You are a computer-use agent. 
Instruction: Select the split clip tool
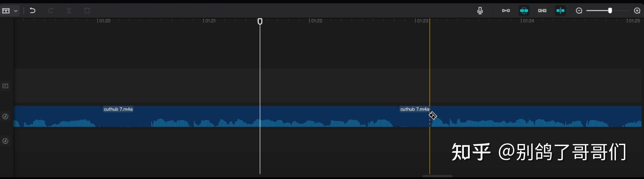tap(69, 11)
